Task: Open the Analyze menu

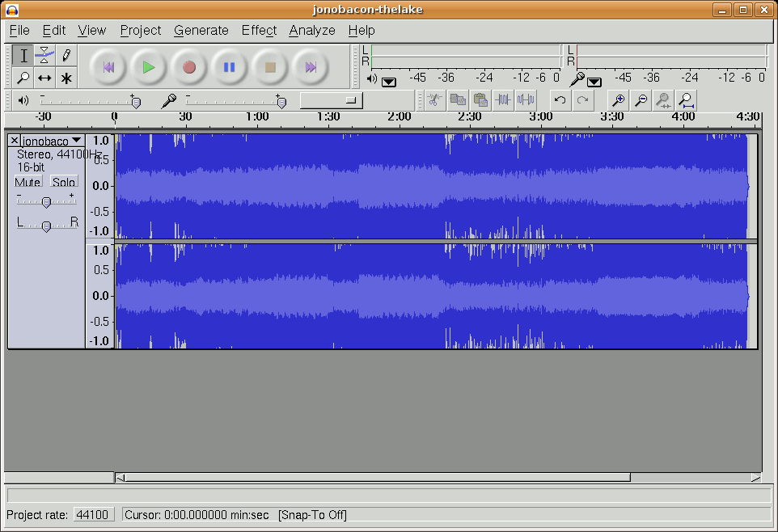Action: [x=312, y=31]
